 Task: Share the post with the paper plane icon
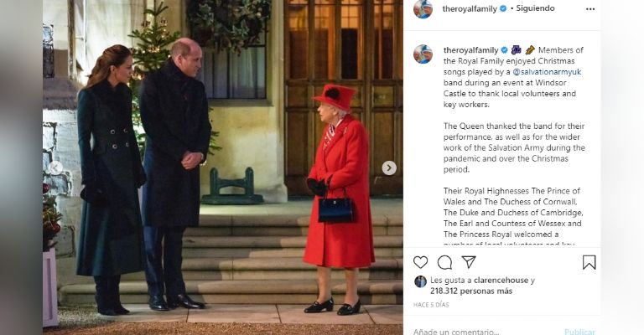(x=469, y=262)
